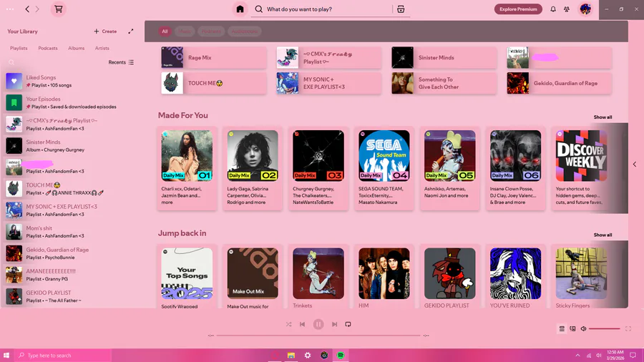Collapse the right side panel chevron

coord(635,164)
